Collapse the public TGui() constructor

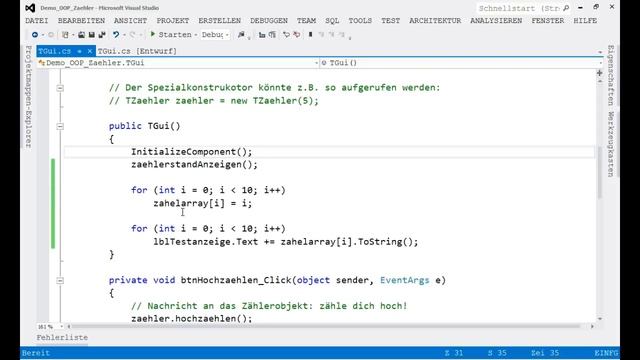pos(60,126)
